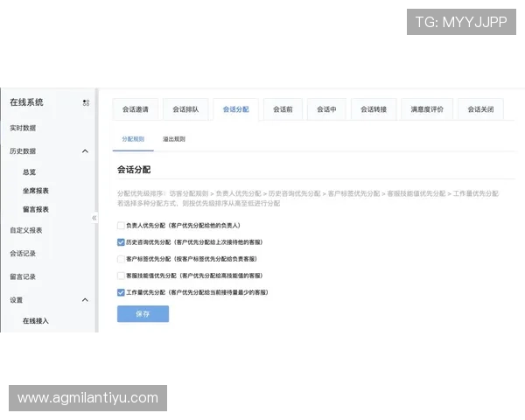Enable 负责人优先分配 checkbox
The width and height of the screenshot is (525, 420).
point(121,226)
